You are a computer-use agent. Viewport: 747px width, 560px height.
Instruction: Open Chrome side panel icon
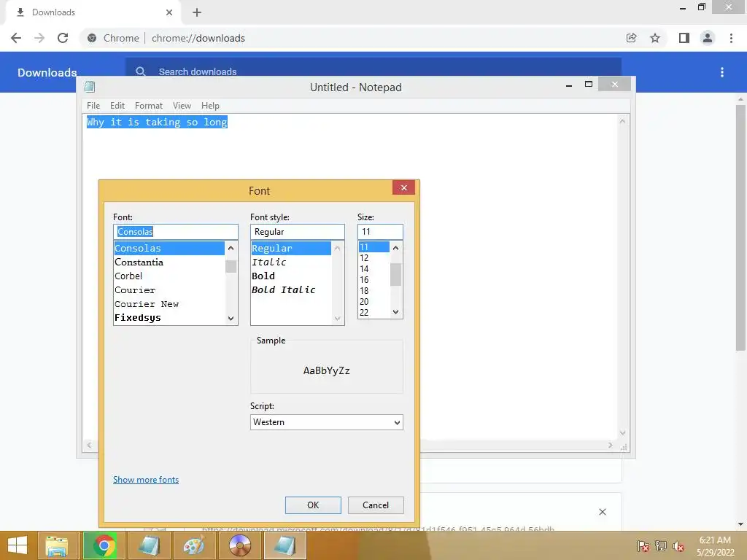point(684,38)
